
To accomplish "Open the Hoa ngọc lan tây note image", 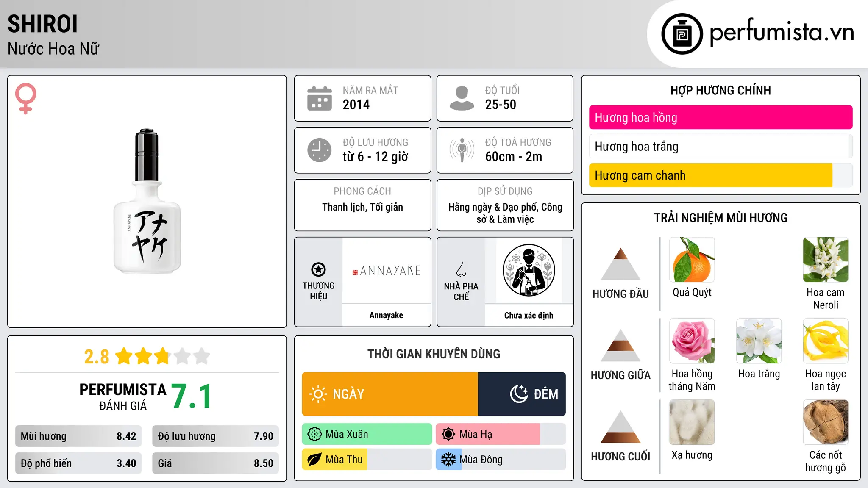I will (x=826, y=341).
